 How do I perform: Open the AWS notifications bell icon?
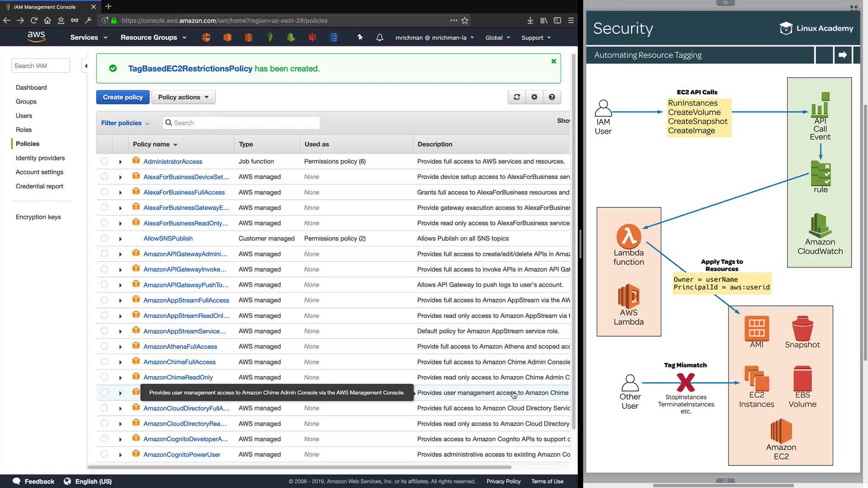[x=380, y=38]
